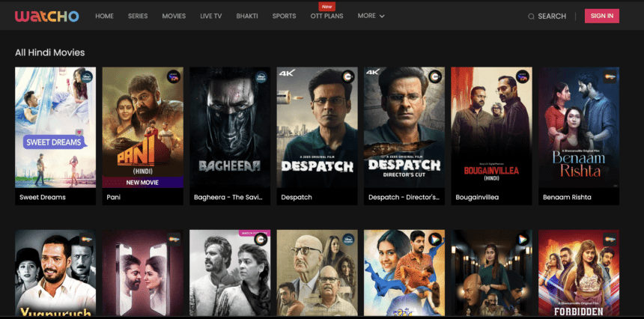Open the Pani title link

pyautogui.click(x=114, y=197)
